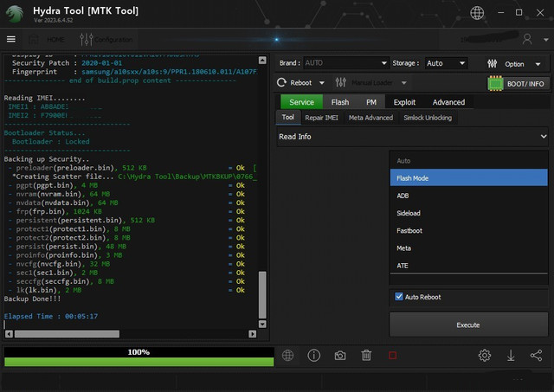Select the Tool sub-tab
Screen dimensions: 554x392
coord(287,117)
